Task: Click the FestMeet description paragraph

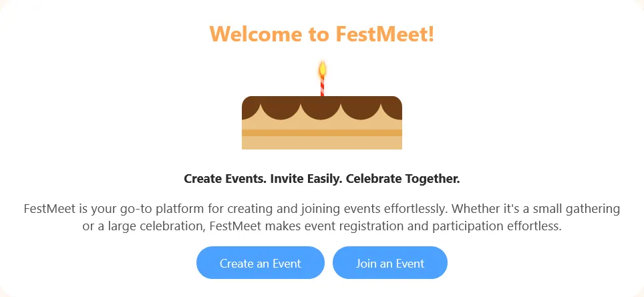Action: click(x=321, y=217)
